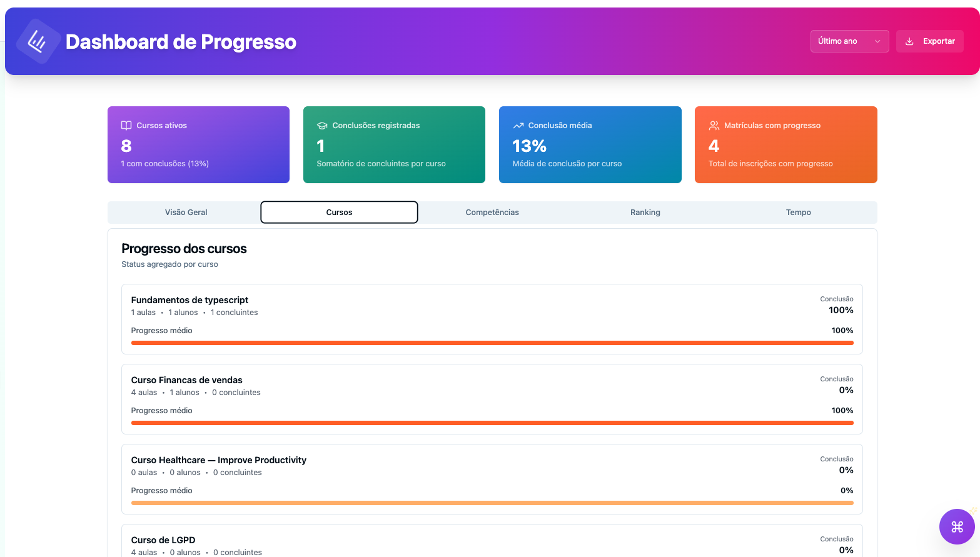Expand the Fundamentos de typescript course card
Image resolution: width=980 pixels, height=557 pixels.
[x=492, y=319]
